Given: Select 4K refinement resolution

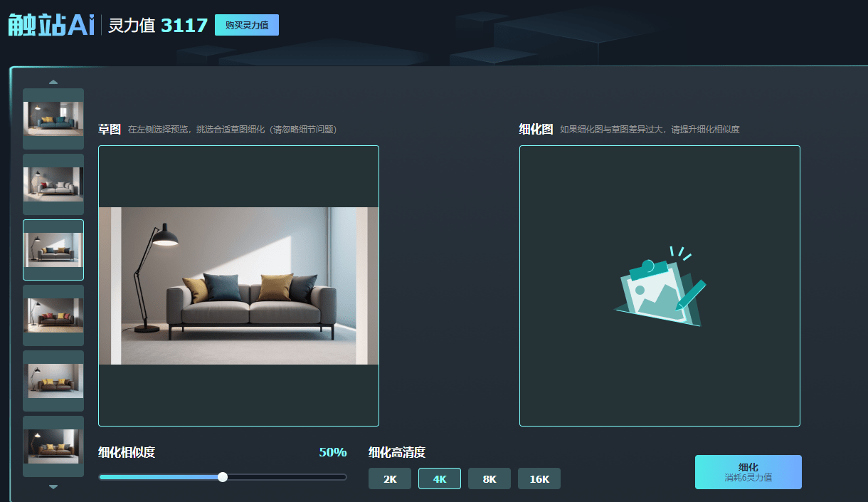Looking at the screenshot, I should pyautogui.click(x=440, y=479).
